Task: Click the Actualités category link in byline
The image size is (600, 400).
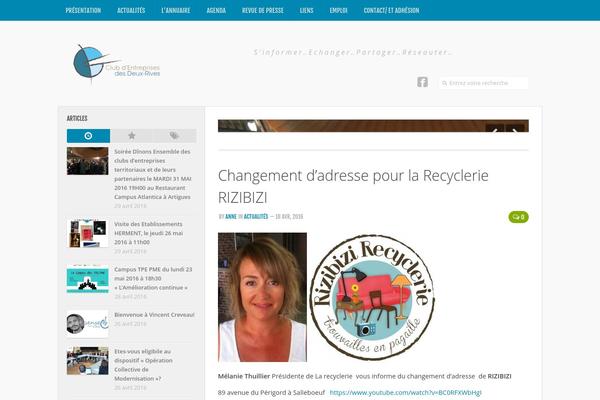Action: point(256,217)
